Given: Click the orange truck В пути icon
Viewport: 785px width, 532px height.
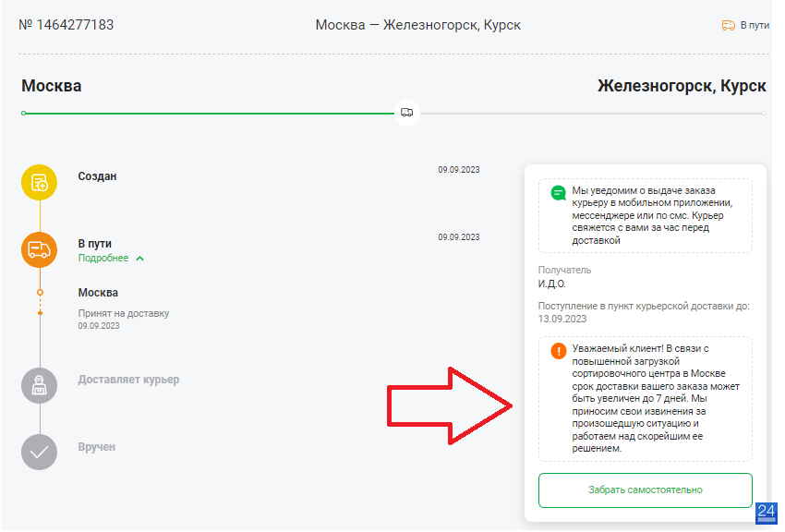Looking at the screenshot, I should 39,249.
